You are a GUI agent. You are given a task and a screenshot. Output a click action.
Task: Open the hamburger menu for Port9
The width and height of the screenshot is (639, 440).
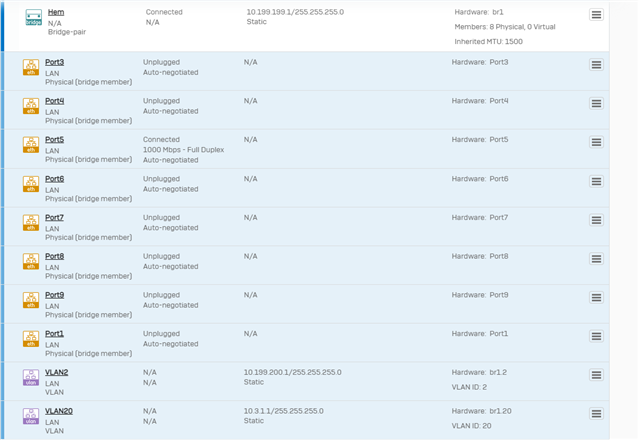596,297
